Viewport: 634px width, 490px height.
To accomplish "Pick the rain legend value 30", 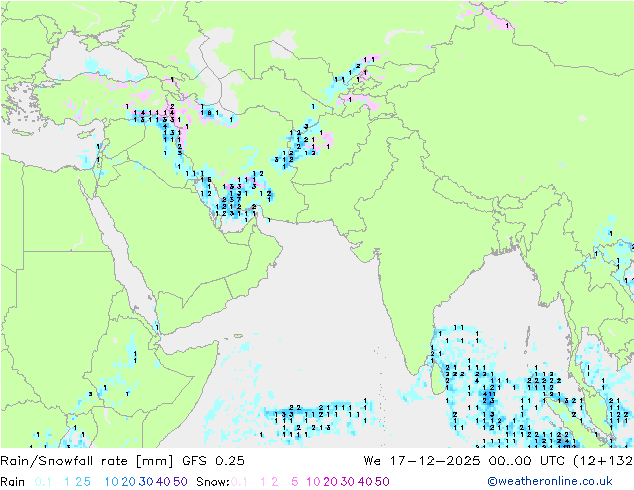I will pos(145,481).
